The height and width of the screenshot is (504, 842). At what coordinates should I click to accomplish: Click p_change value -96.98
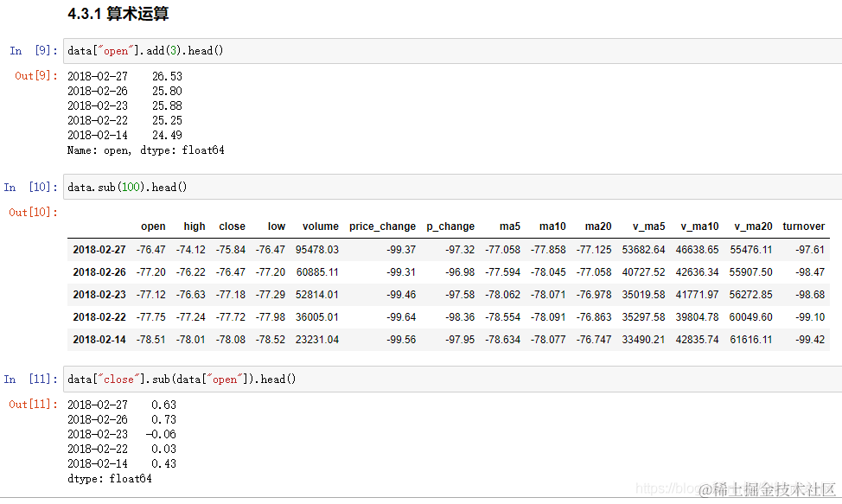(460, 272)
